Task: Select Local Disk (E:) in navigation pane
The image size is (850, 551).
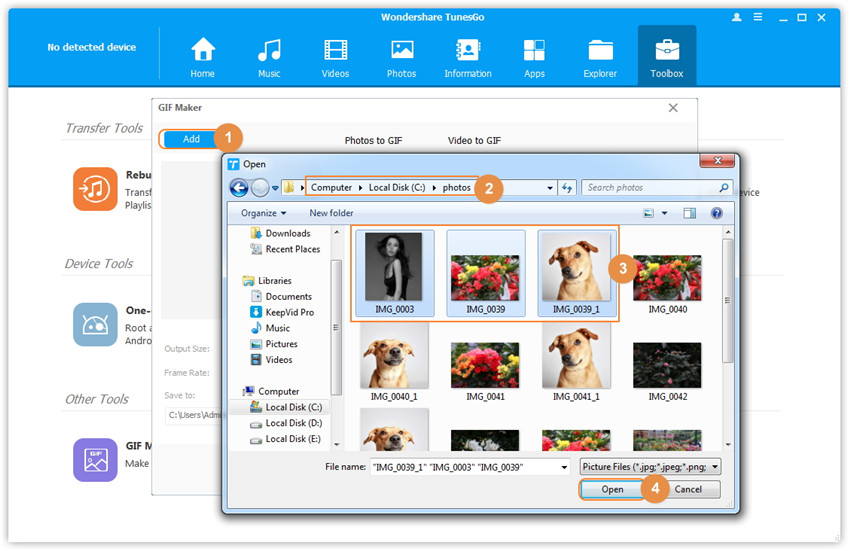Action: coord(286,439)
